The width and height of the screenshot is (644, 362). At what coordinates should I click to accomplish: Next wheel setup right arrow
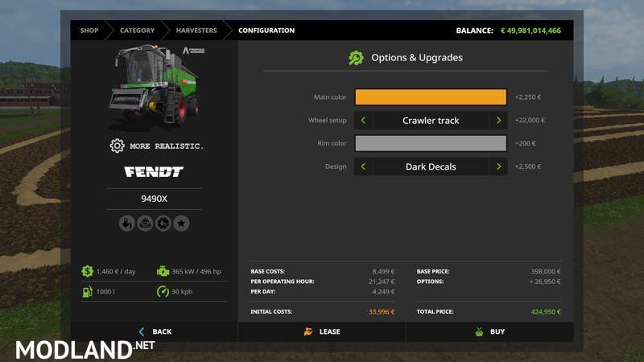(498, 120)
